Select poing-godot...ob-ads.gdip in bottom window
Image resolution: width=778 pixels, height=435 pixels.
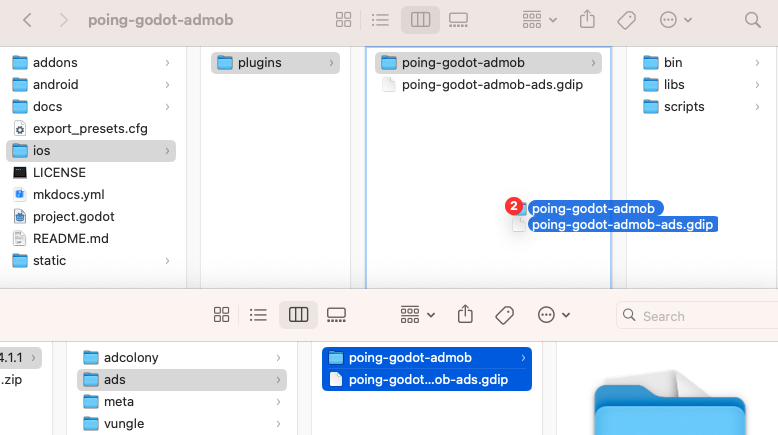click(427, 379)
